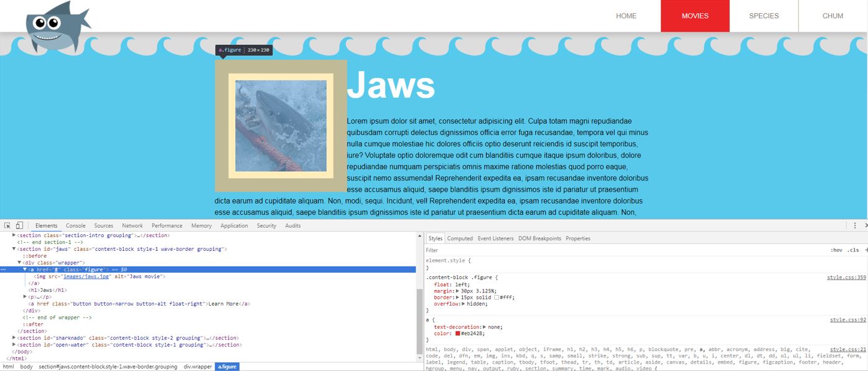Expand the sharknado section node

tap(14, 338)
